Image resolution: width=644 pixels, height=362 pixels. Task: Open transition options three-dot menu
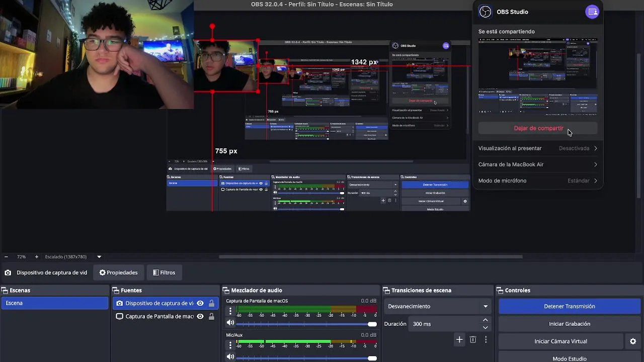pyautogui.click(x=486, y=340)
